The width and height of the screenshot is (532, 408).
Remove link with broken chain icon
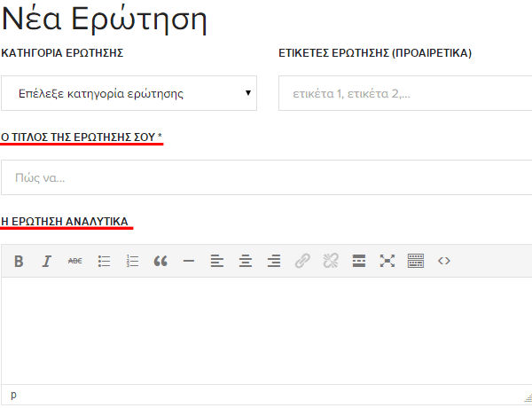tap(331, 261)
